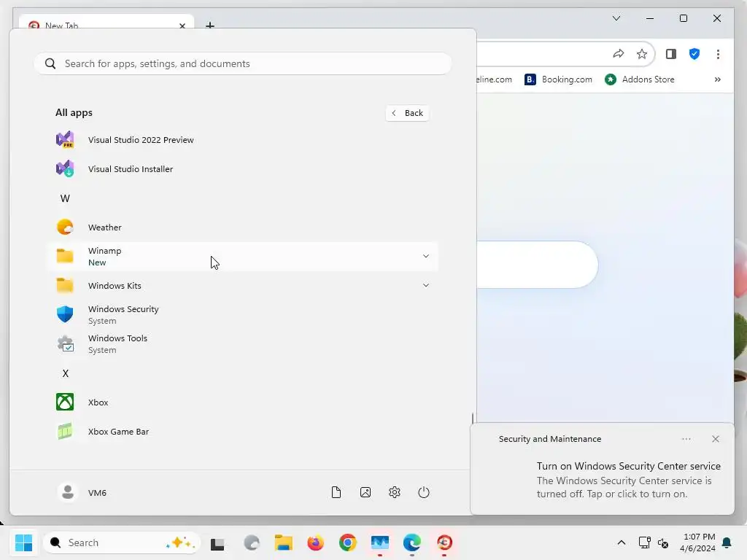Image resolution: width=747 pixels, height=560 pixels.
Task: Click the taskbar Search box
Action: (122, 542)
